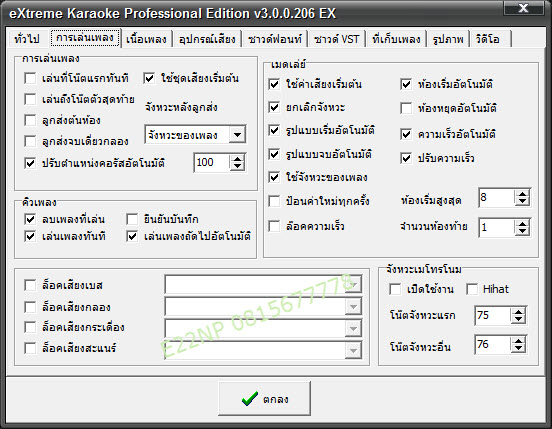552x429 pixels.
Task: Toggle the Hihat metronome checkbox
Action: pyautogui.click(x=472, y=289)
